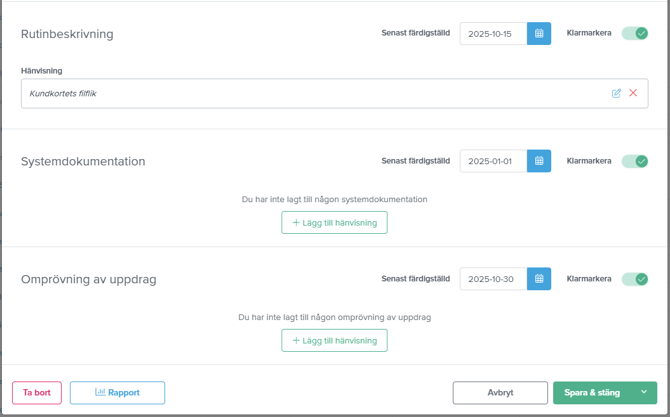Toggle Klarmarkera for Rutinbeskrivning
This screenshot has height=417, width=670.
635,33
